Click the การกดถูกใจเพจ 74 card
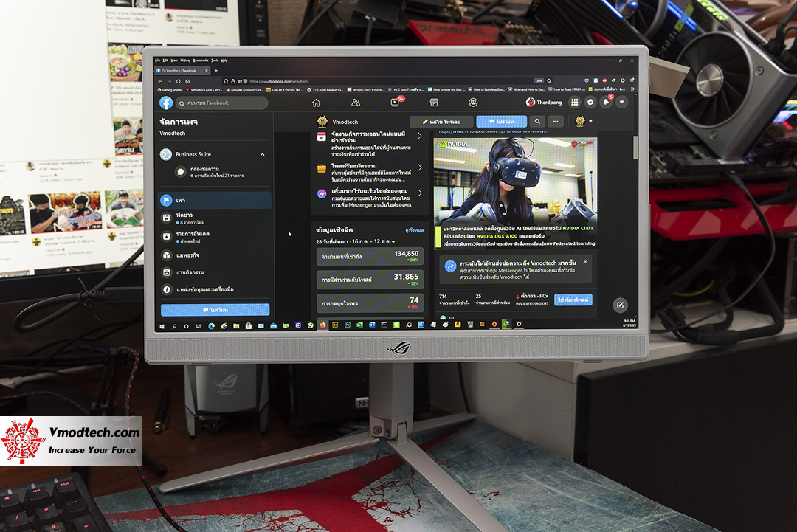Screen dimensions: 797x532 point(370,303)
